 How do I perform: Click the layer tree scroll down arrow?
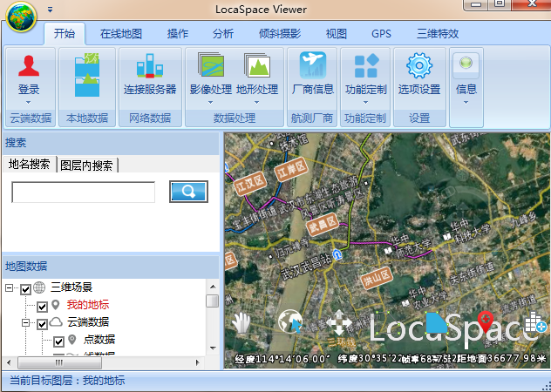[213, 348]
